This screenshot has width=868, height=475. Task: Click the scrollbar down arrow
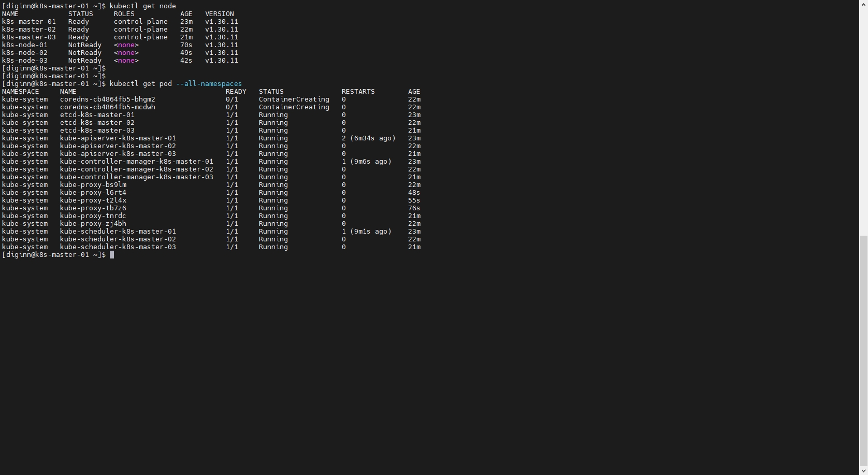coord(863,470)
